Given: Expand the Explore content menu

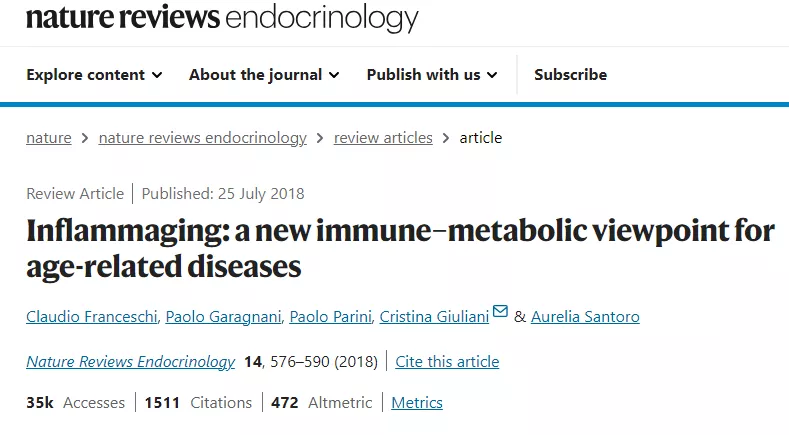Looking at the screenshot, I should click(x=94, y=75).
